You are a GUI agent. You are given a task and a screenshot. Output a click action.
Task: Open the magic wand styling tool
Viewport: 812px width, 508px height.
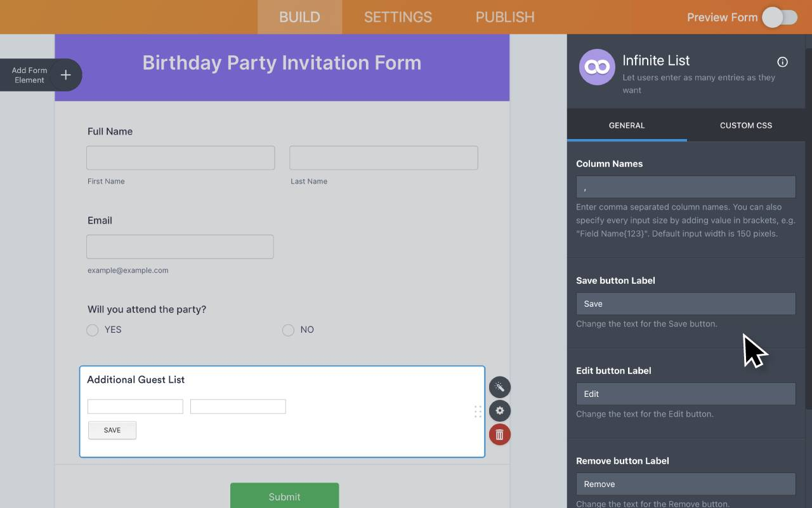[x=499, y=387]
